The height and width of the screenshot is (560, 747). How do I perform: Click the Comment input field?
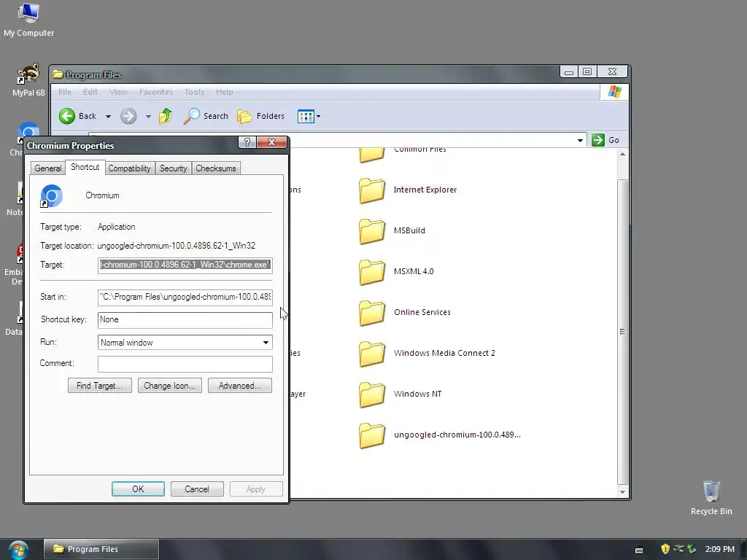coord(185,364)
